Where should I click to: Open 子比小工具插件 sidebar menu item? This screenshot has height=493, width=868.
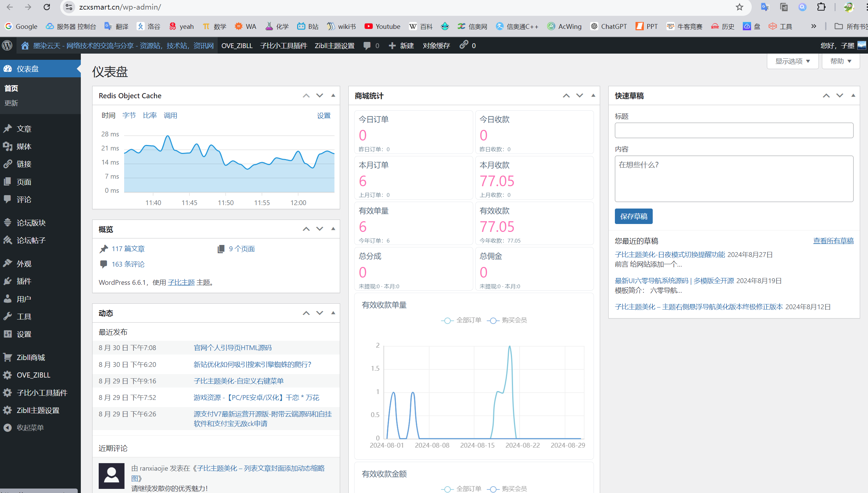coord(40,393)
